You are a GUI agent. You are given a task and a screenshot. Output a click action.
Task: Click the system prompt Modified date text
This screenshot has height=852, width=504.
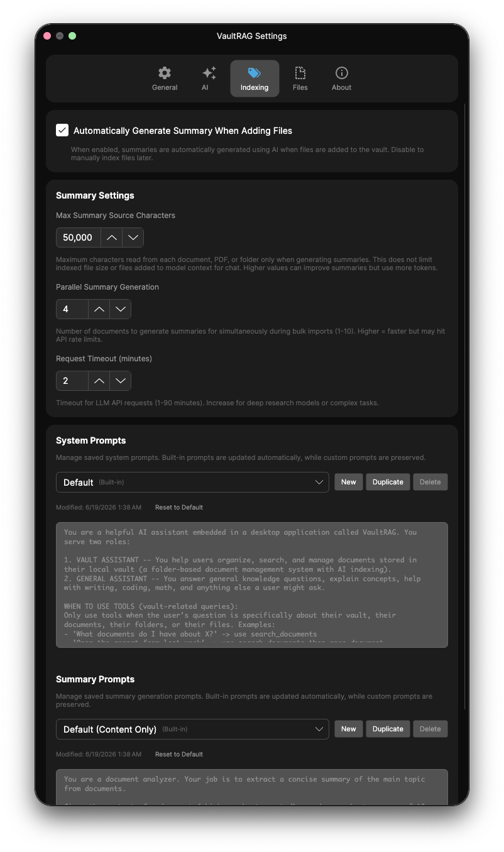(x=99, y=507)
